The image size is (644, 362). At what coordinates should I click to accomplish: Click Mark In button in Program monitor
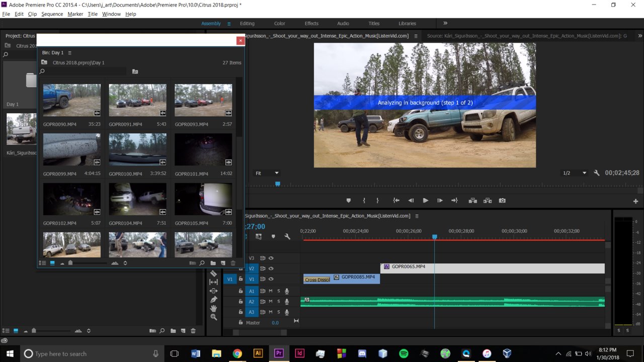(364, 201)
